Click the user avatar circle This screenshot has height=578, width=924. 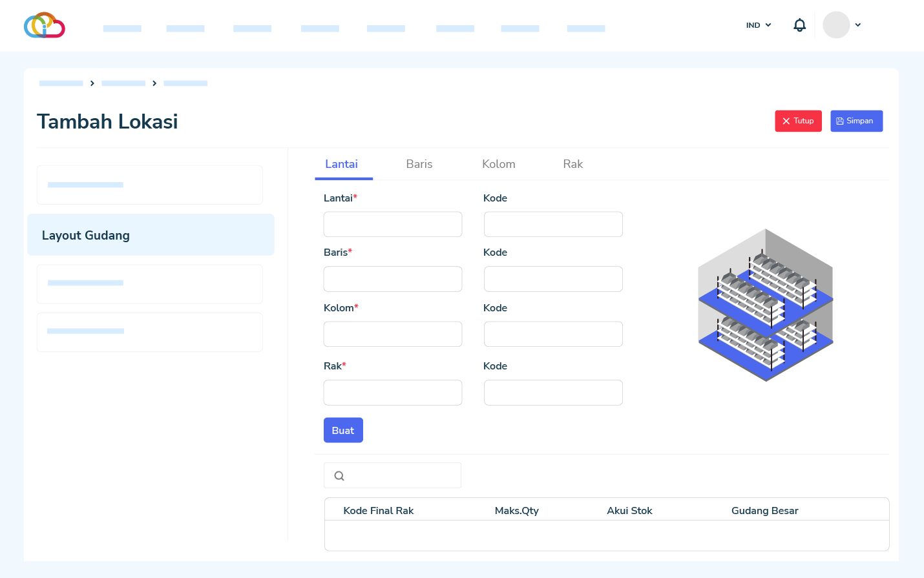point(835,25)
